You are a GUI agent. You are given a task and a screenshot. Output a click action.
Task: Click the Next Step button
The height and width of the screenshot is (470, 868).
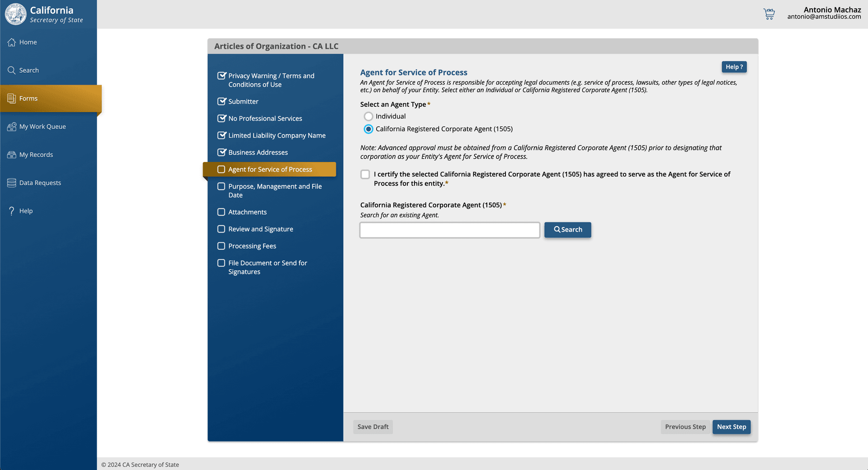click(x=731, y=427)
